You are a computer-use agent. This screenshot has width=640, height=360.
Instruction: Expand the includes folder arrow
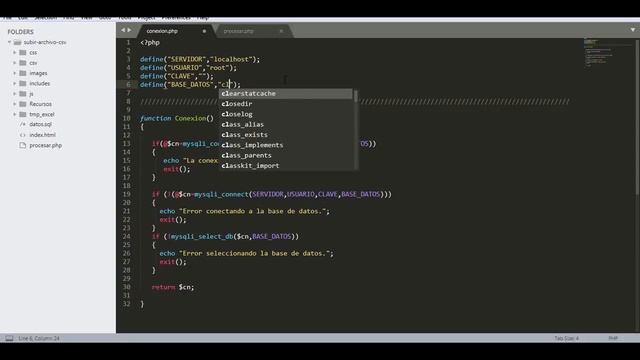coord(15,83)
